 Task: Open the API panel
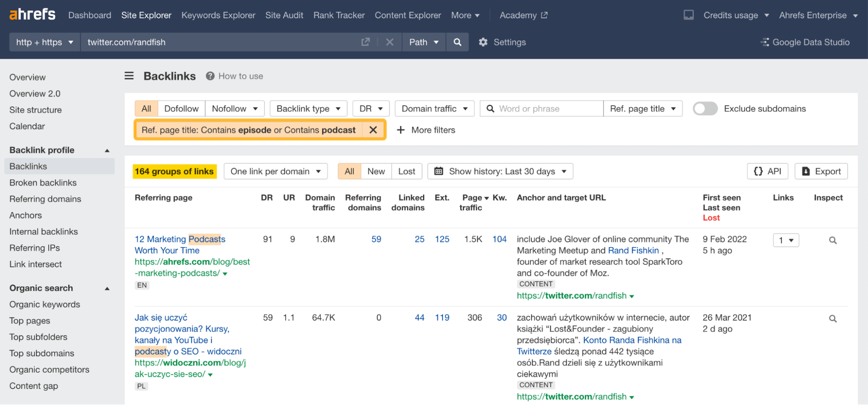(x=767, y=171)
